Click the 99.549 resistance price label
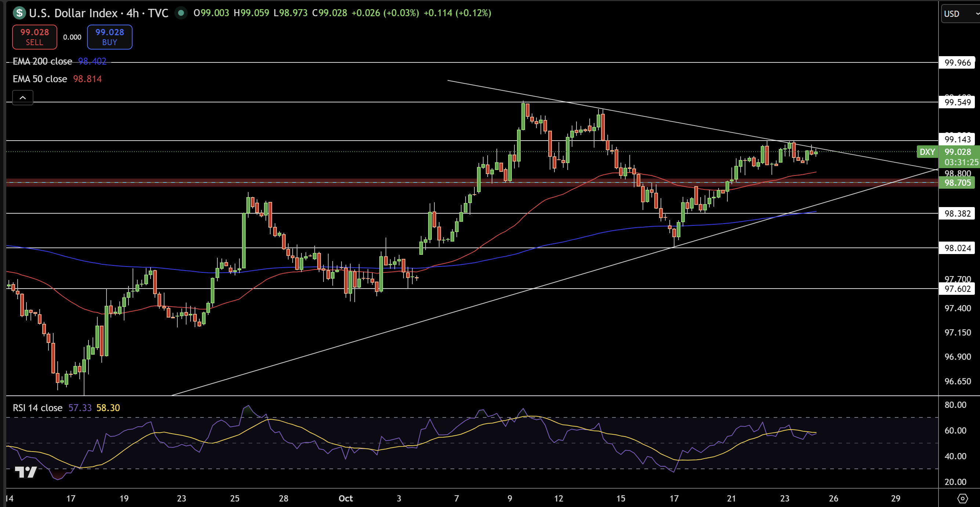The image size is (980, 507). tap(957, 102)
